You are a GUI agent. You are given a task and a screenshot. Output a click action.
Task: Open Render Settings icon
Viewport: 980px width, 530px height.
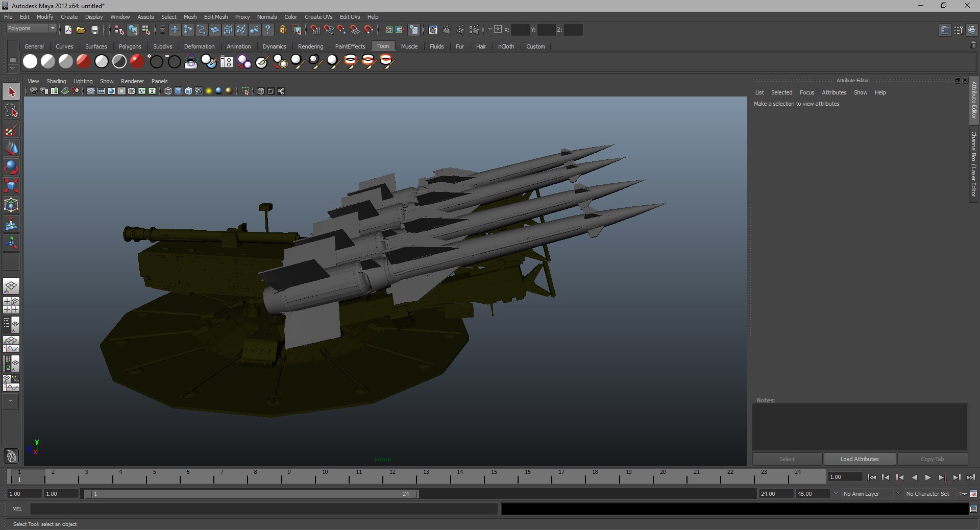[474, 30]
